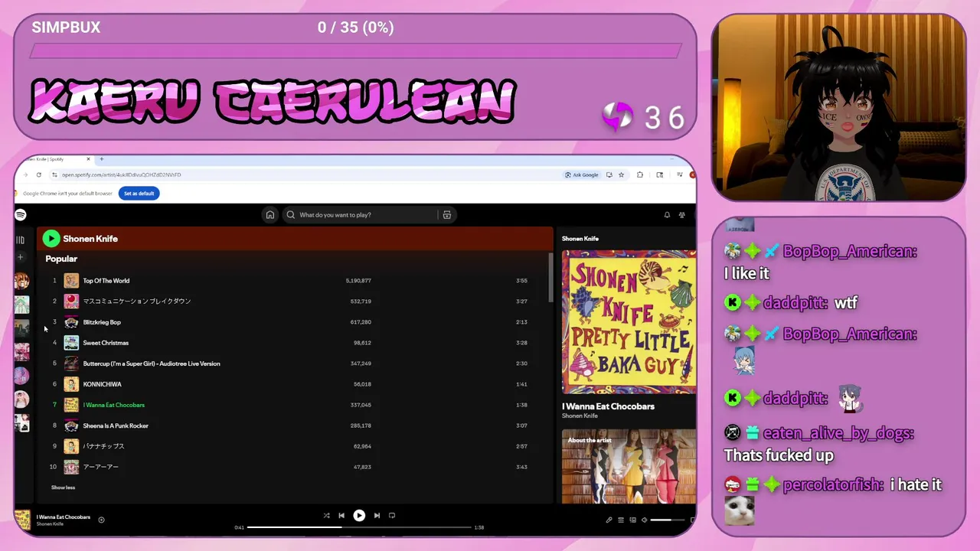Reload the Spotify page

point(39,174)
